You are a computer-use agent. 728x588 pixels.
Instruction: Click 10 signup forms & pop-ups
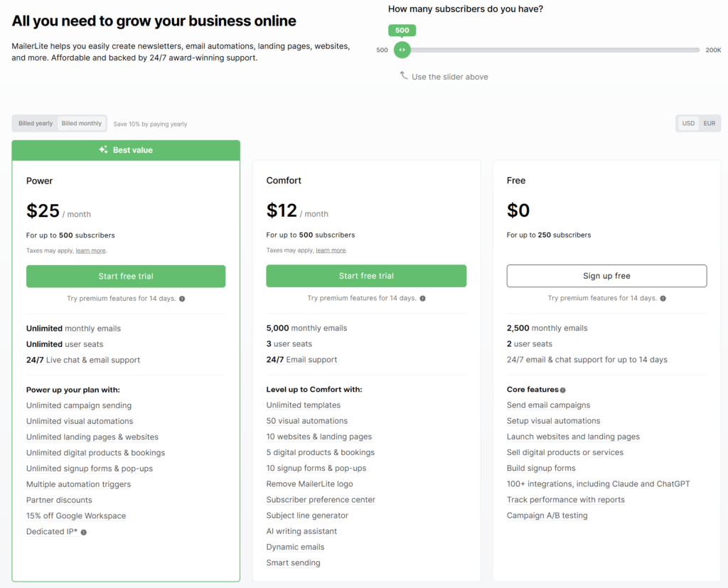point(316,468)
